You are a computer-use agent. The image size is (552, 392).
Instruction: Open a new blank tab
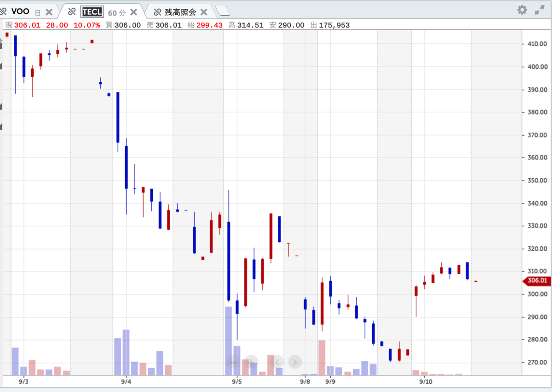click(x=223, y=10)
